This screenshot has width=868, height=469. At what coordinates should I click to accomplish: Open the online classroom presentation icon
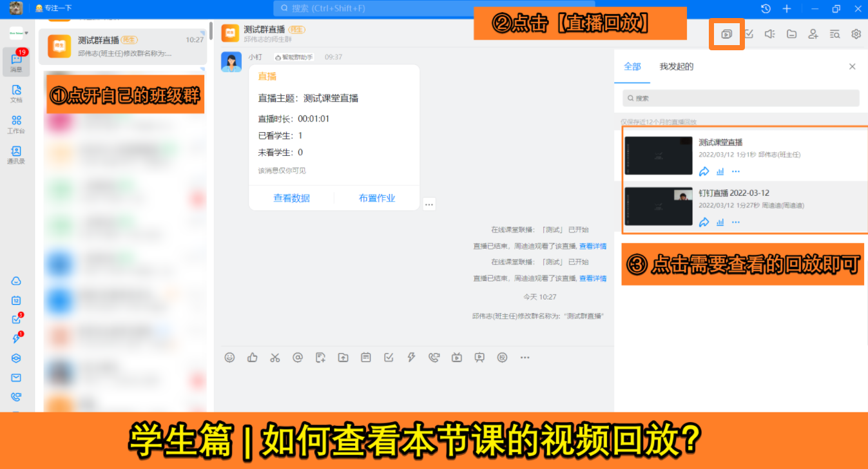(479, 358)
